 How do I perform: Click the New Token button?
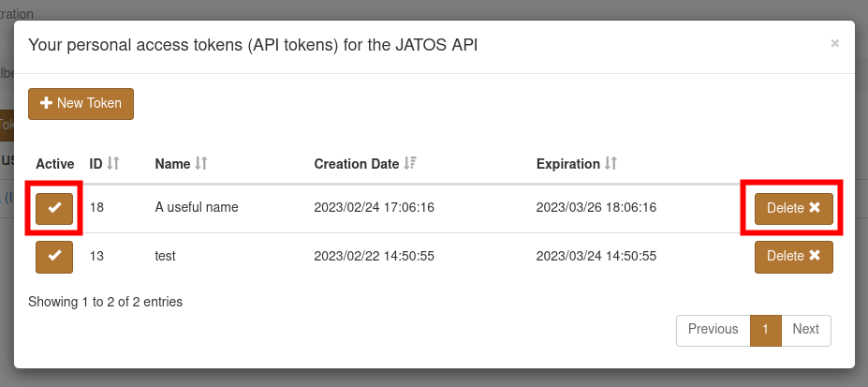81,103
